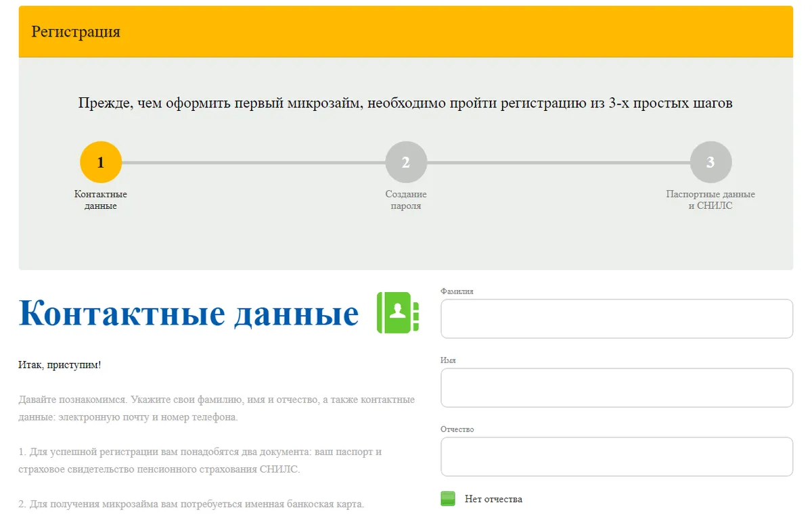The width and height of the screenshot is (812, 526).
Task: Select step 2 circle Создание пароля
Action: click(406, 162)
